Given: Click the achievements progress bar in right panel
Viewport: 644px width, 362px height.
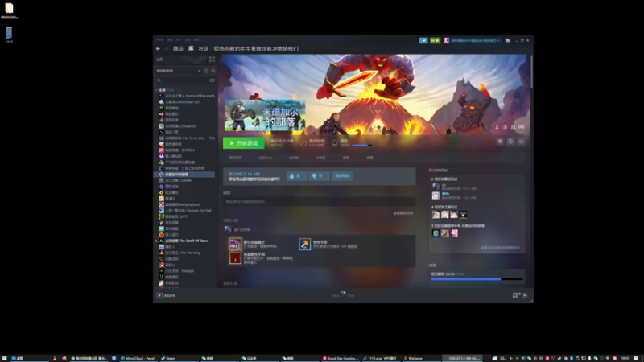Looking at the screenshot, I should (x=477, y=279).
